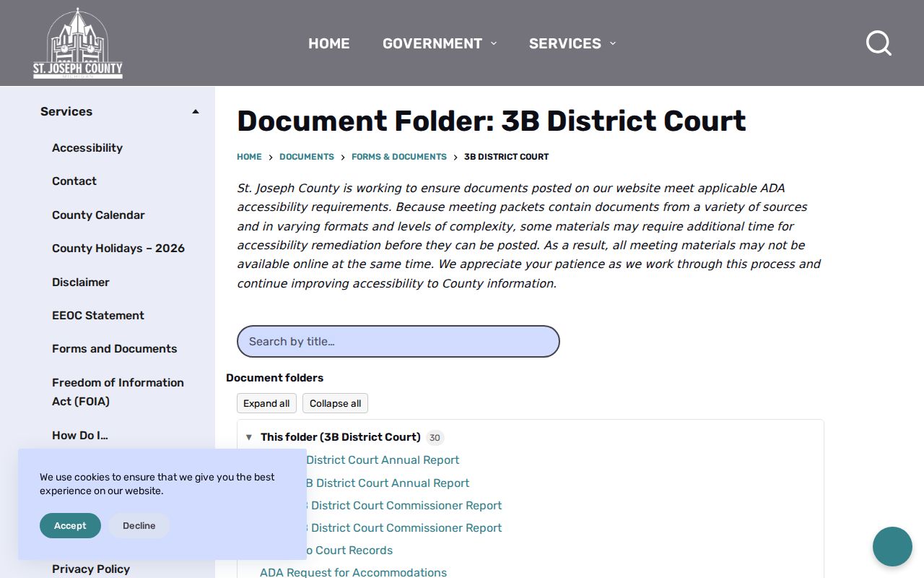The width and height of the screenshot is (924, 578).
Task: Go to the Home menu item
Action: click(329, 43)
